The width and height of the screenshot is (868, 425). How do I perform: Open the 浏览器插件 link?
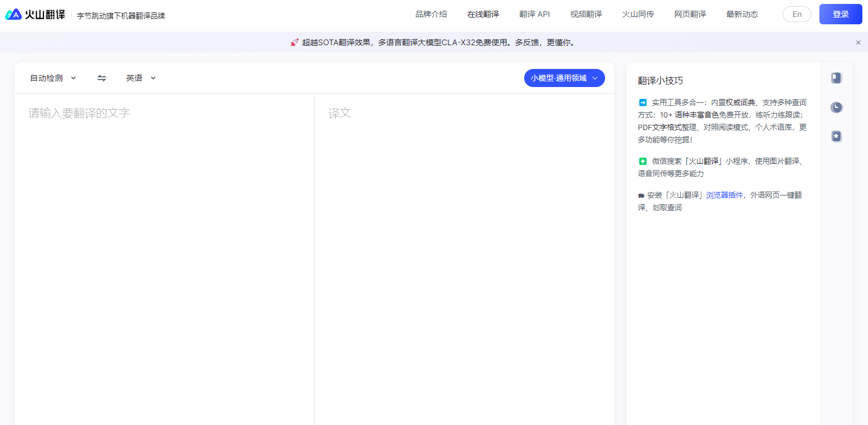tap(724, 195)
